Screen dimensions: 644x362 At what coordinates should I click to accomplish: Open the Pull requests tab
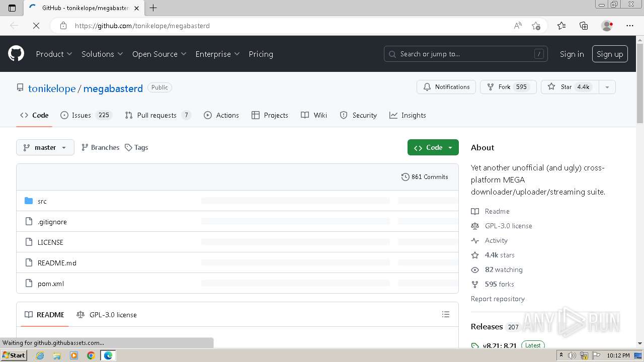pyautogui.click(x=158, y=115)
